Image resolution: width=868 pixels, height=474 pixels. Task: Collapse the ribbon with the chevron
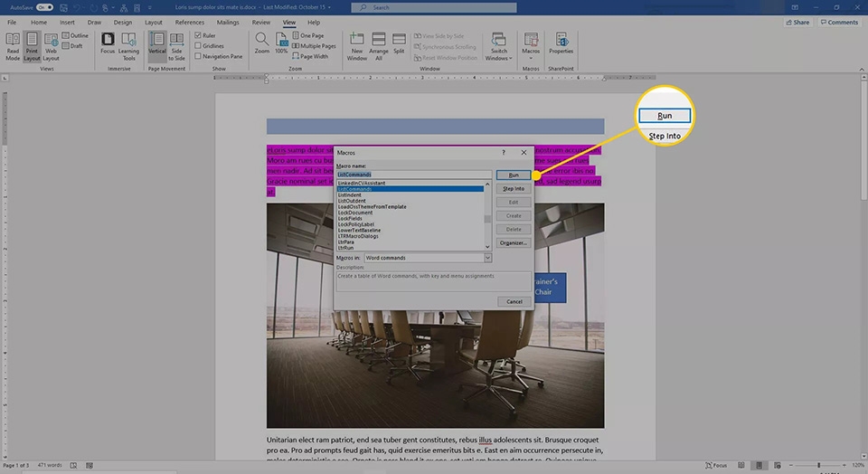862,70
